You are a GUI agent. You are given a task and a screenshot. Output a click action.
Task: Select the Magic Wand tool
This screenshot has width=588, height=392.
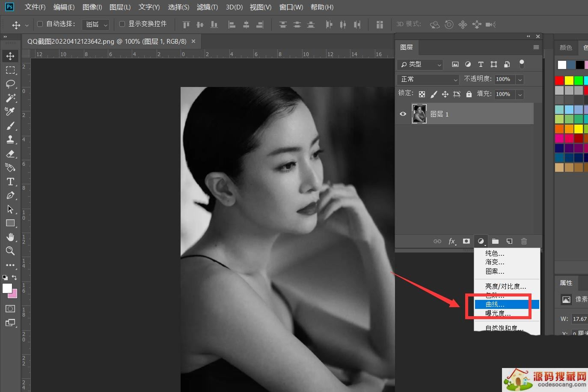tap(10, 98)
